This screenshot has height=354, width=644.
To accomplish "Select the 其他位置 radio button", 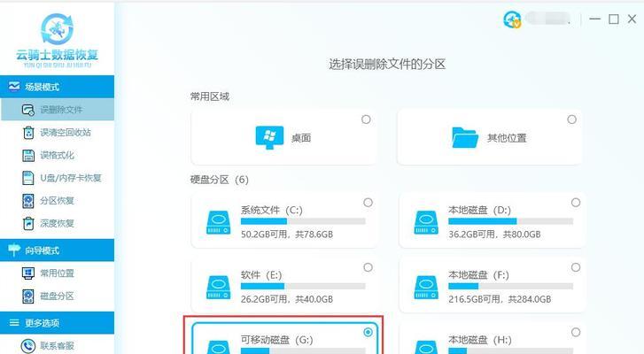I will pos(571,119).
